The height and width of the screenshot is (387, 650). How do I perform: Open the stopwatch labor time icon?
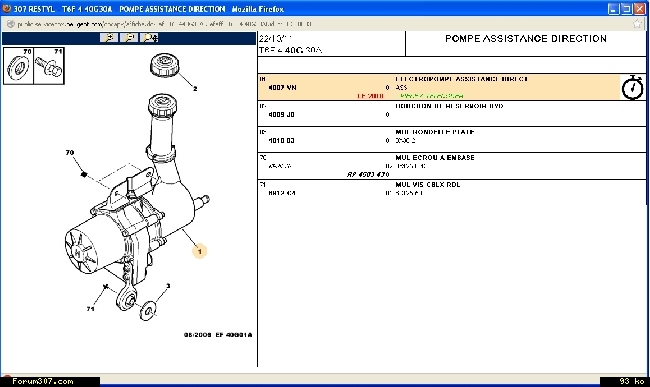632,87
